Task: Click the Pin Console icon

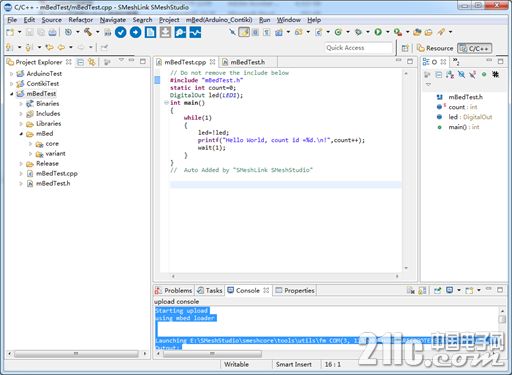Action: point(437,290)
